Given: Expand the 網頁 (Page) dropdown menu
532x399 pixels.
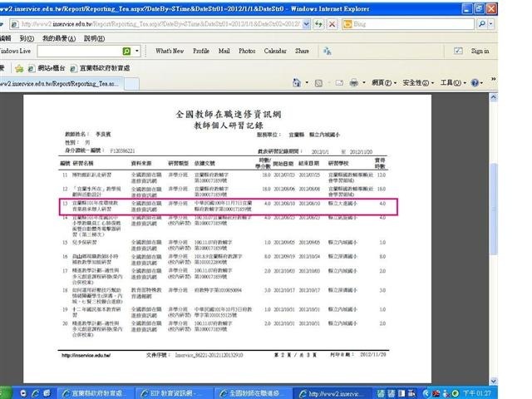Looking at the screenshot, I should coord(382,83).
